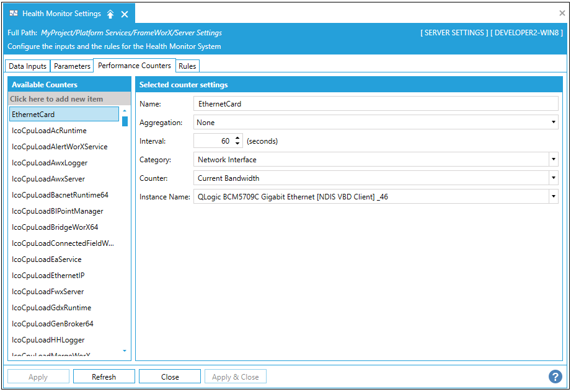Click the pin arrow icon on Health Monitor tab

(110, 14)
